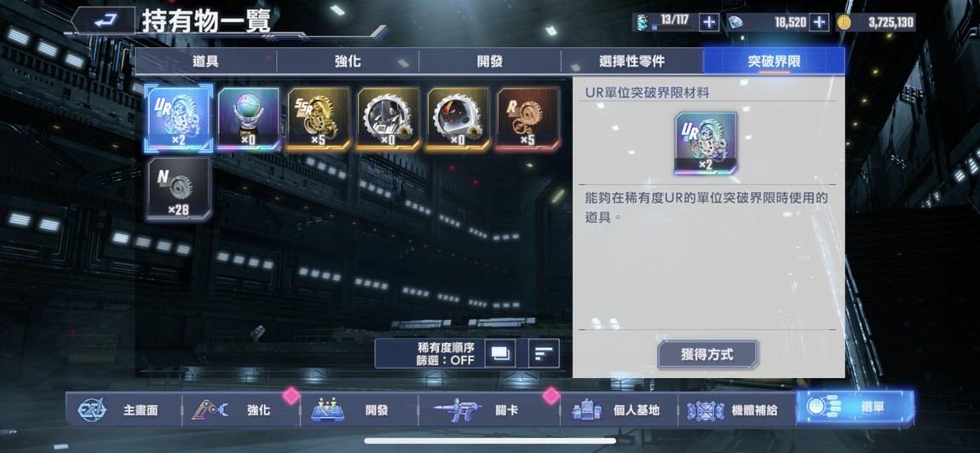Open the 強化 tab at top
980x453 pixels.
tap(348, 61)
